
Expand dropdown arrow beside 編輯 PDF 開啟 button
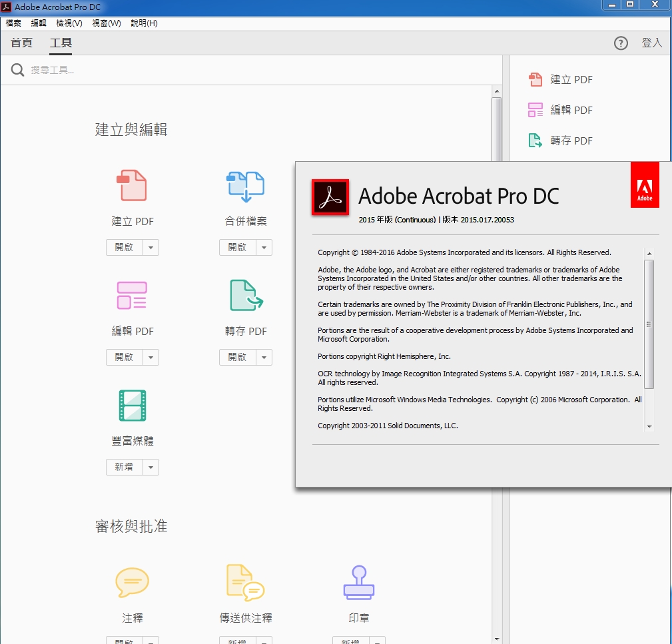pos(151,358)
